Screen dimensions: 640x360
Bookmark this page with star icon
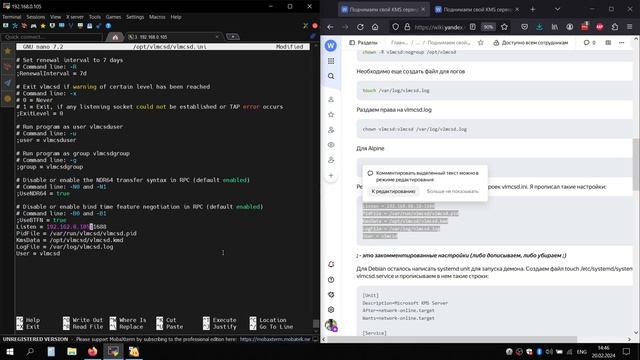pyautogui.click(x=504, y=27)
